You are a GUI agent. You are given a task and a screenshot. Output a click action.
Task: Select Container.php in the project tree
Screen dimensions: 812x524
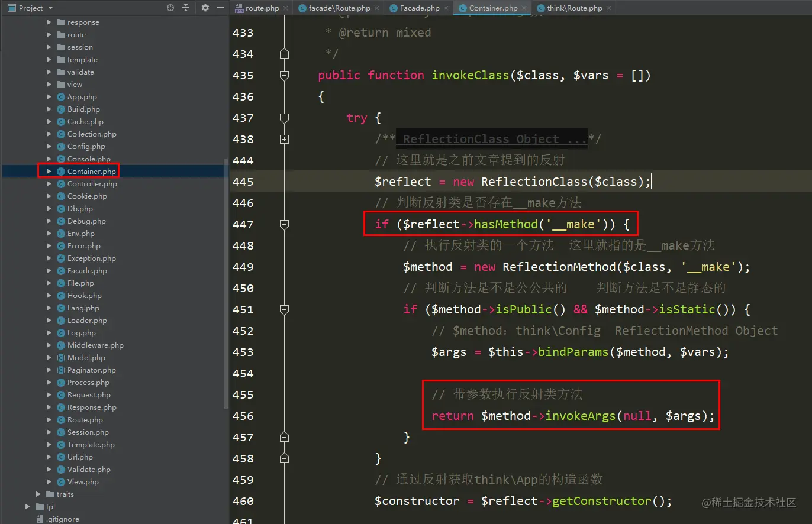[x=91, y=172]
